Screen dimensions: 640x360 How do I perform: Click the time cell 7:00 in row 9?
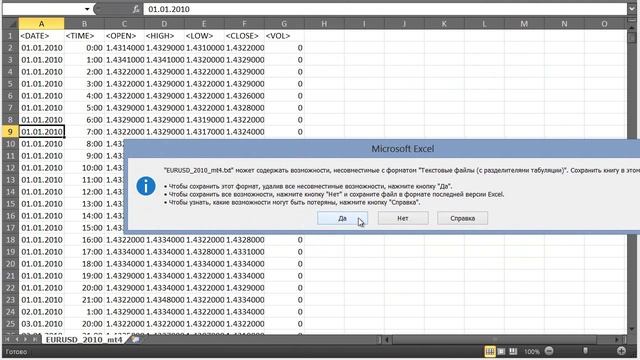84,132
